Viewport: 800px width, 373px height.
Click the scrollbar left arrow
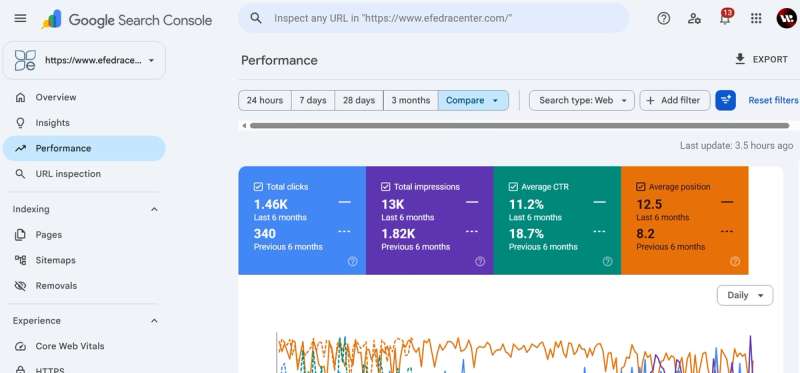pos(244,126)
